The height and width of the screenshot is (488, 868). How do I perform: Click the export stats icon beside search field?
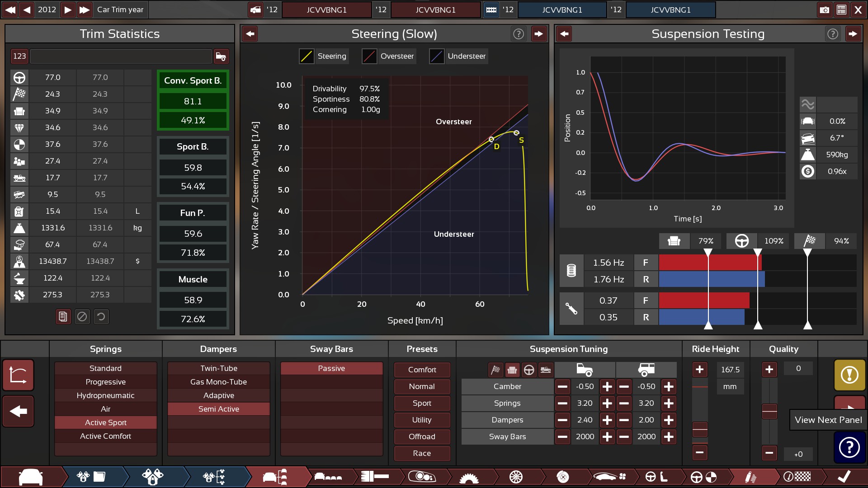pos(221,56)
